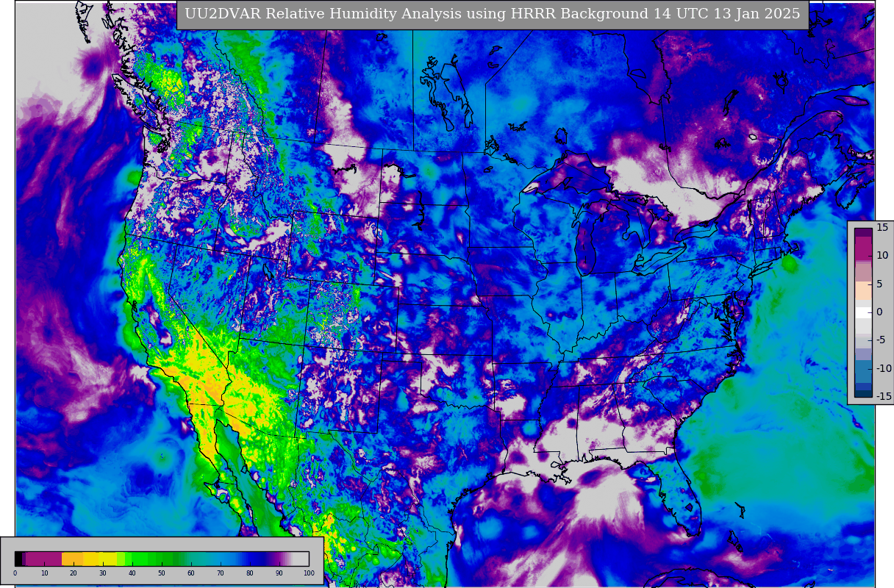Click the '70' label on the humidity colorbar
894x588 pixels.
pyautogui.click(x=221, y=573)
